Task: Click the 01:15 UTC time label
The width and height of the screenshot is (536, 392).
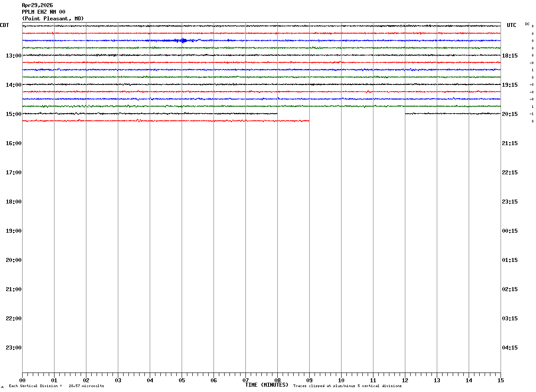Action: (x=510, y=260)
